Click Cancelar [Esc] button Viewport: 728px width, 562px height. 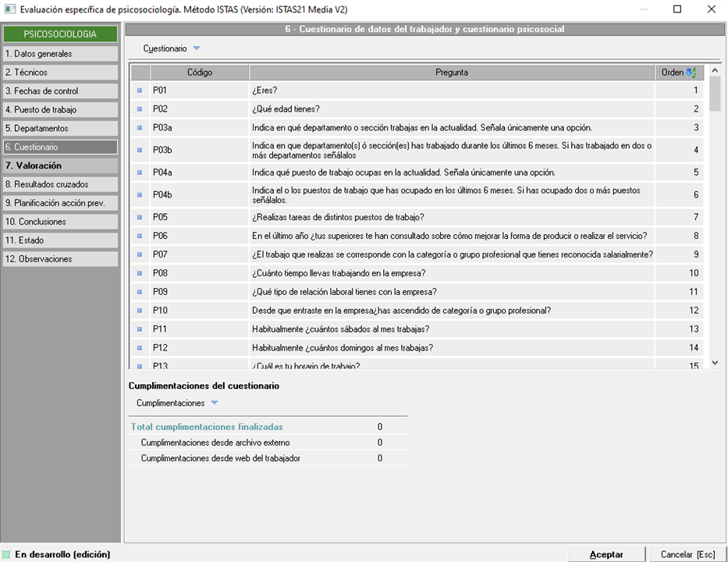(687, 554)
